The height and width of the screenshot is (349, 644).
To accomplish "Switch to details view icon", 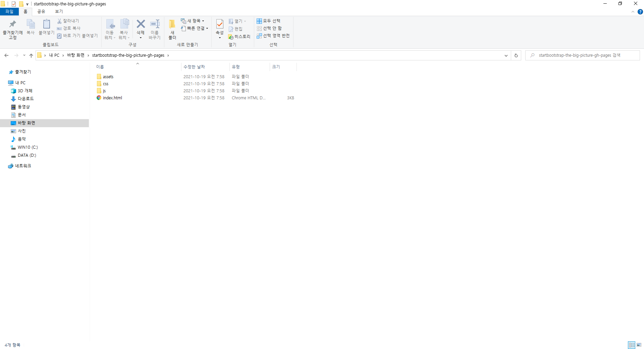I will coord(632,345).
